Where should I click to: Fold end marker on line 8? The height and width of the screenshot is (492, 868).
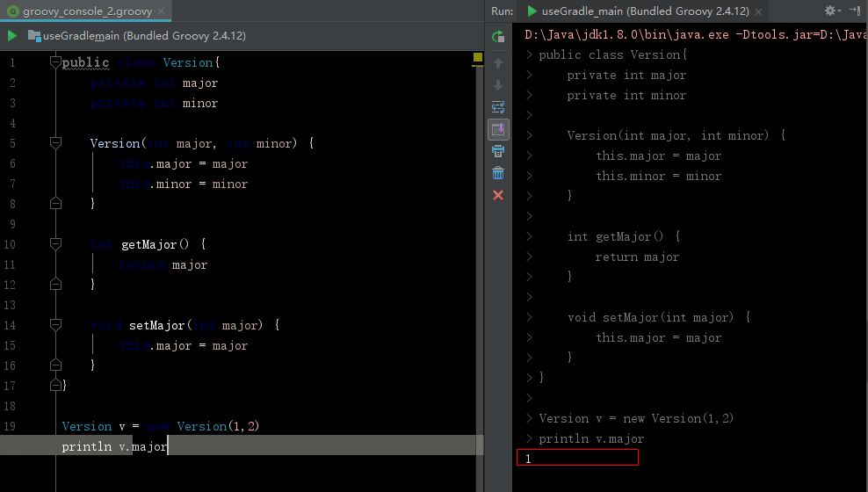(55, 204)
